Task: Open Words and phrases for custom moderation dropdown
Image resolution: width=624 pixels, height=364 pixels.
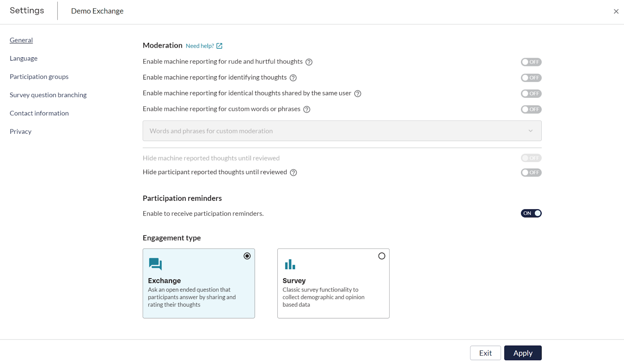Action: click(x=342, y=131)
